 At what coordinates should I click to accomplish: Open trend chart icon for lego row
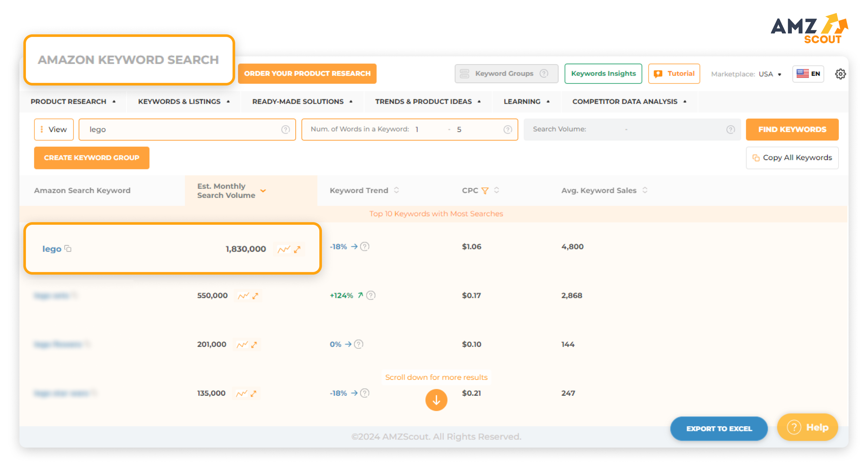tap(283, 249)
